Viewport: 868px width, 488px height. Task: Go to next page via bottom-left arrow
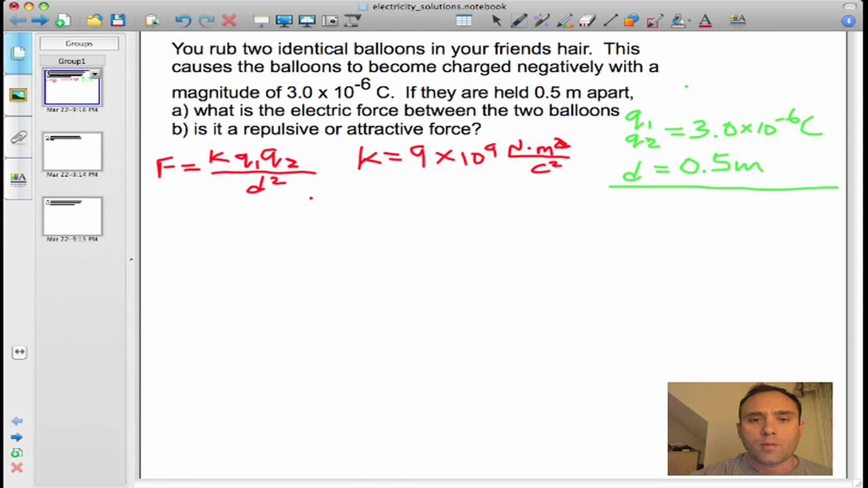point(17,437)
